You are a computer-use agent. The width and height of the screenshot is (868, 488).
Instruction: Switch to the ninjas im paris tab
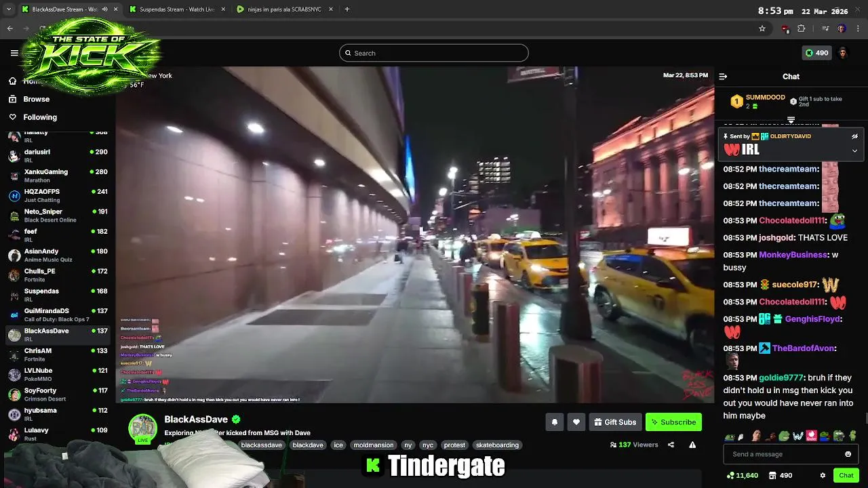[x=285, y=9]
